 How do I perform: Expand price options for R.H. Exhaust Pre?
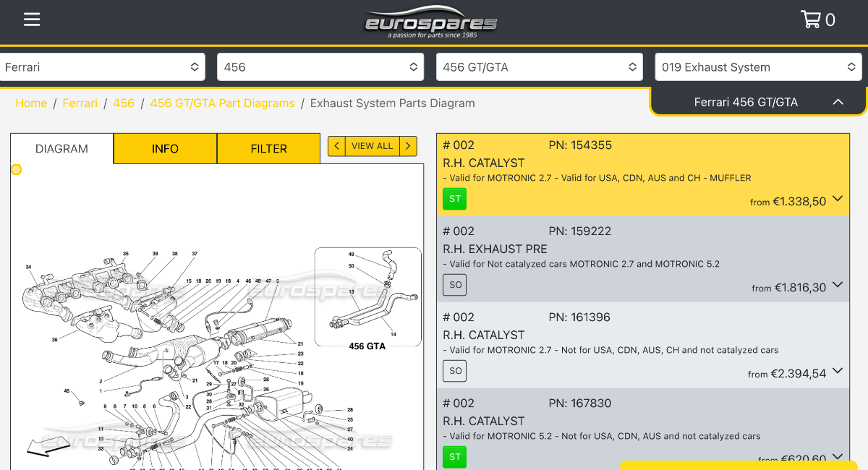838,285
